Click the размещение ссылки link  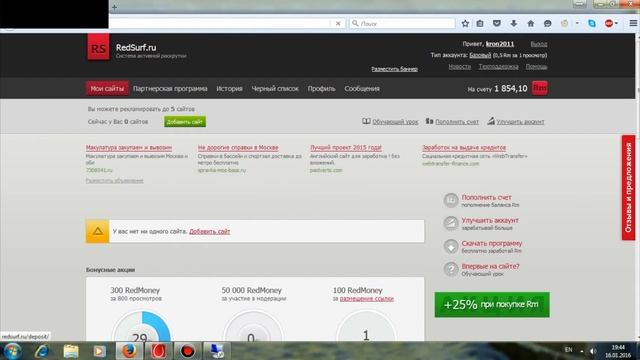(x=367, y=299)
